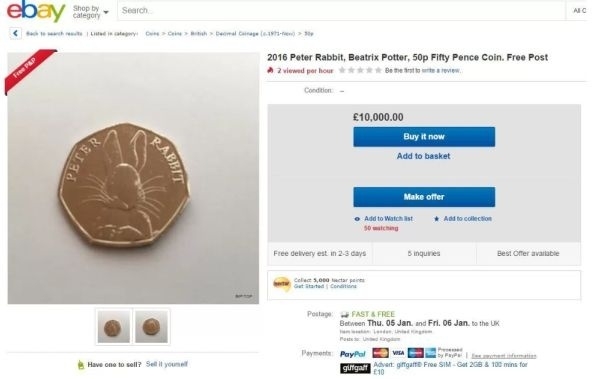
Task: Click the back arrow to search results
Action: click(15, 34)
